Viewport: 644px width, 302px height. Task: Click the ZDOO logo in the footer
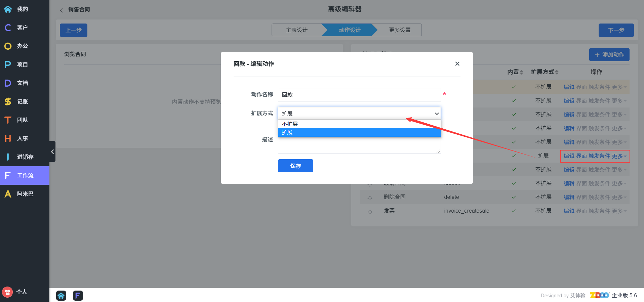pos(599,295)
